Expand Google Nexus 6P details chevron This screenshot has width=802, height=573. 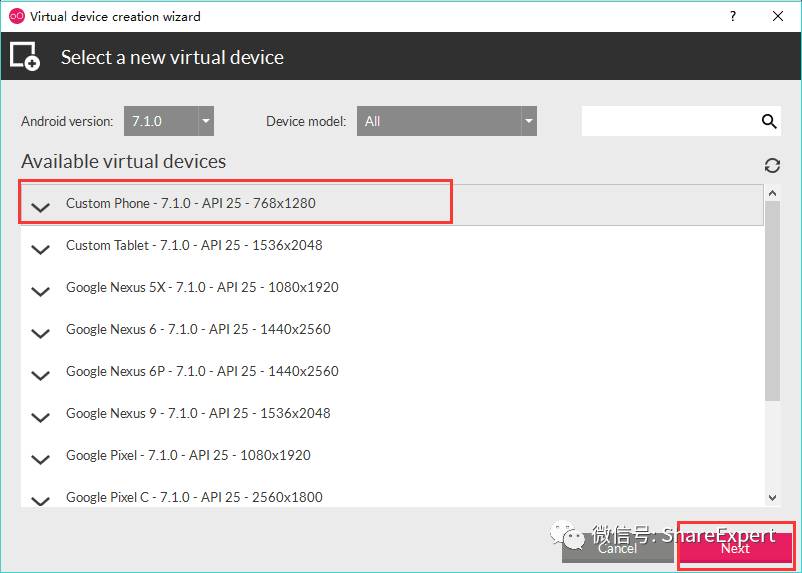coord(40,374)
